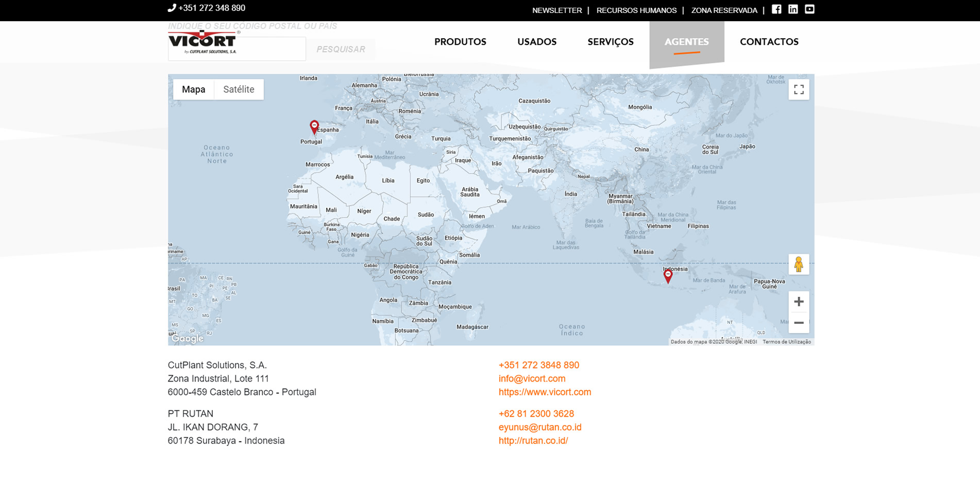This screenshot has width=980, height=480.
Task: Open the Facebook page icon
Action: 776,9
